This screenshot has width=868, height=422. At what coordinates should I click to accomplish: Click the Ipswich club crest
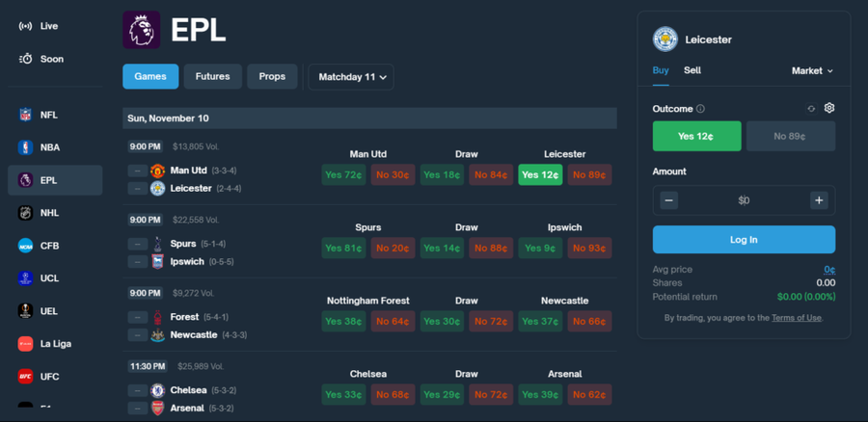(x=158, y=261)
